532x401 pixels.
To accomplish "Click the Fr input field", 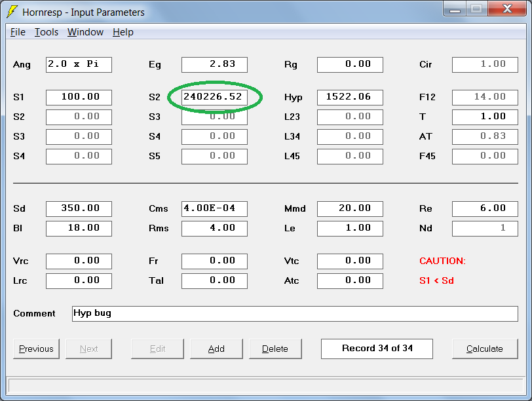I will (x=214, y=261).
